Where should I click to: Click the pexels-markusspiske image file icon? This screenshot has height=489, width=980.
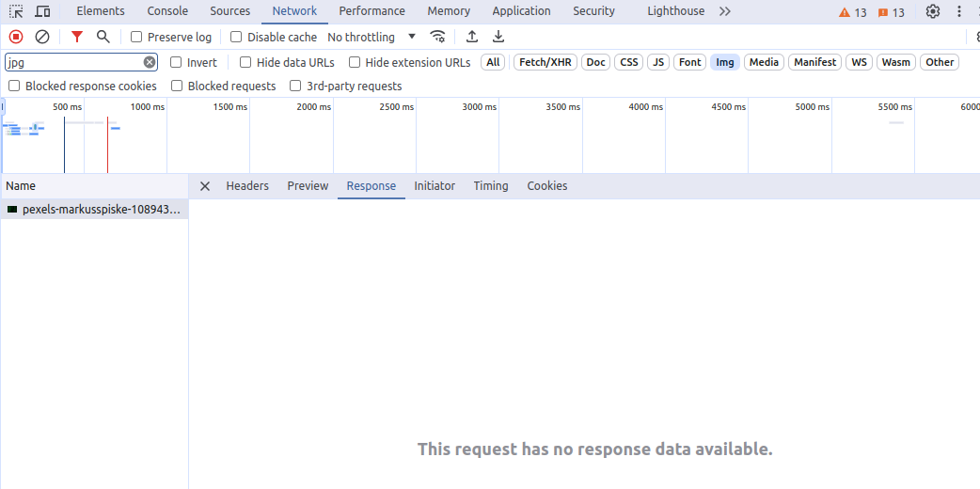[x=12, y=210]
